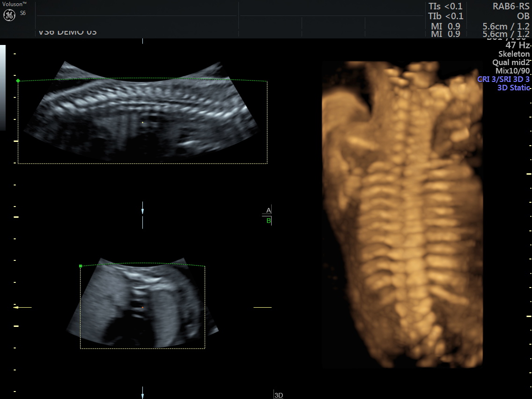Click the blue down arrow at the screen bottom
The height and width of the screenshot is (399, 532).
point(142,392)
